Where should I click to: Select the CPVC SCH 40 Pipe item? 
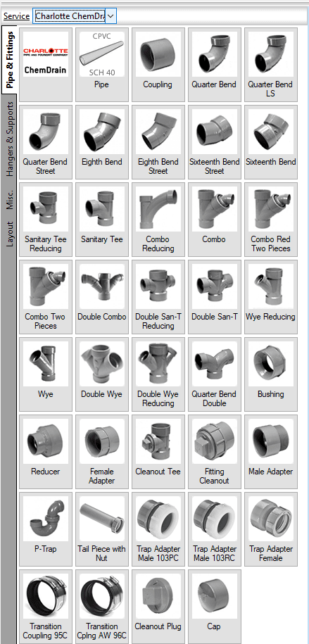(x=102, y=65)
